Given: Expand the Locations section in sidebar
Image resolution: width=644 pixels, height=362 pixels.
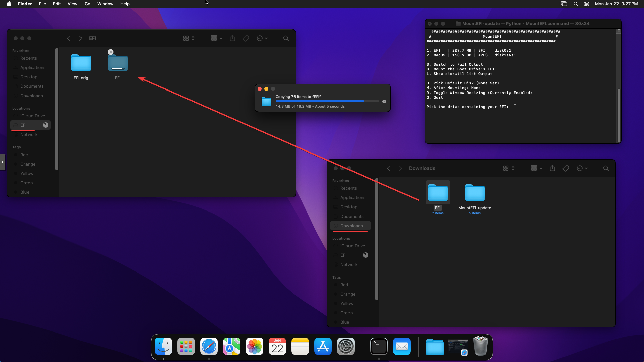Looking at the screenshot, I should point(21,108).
